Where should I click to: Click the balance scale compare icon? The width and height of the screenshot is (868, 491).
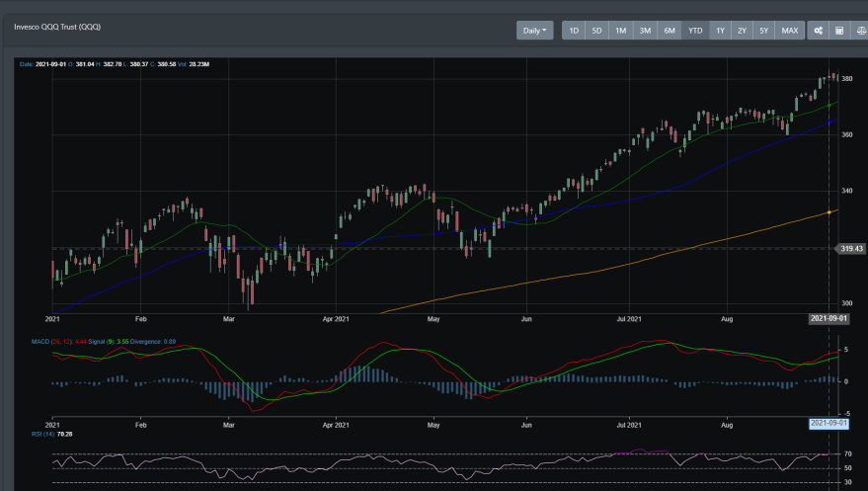point(860,31)
